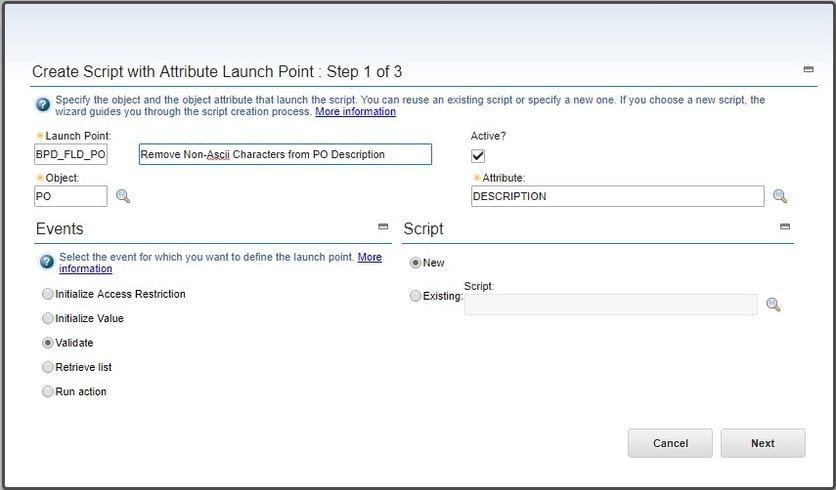This screenshot has height=490, width=836.
Task: Click the Cancel button
Action: point(670,443)
